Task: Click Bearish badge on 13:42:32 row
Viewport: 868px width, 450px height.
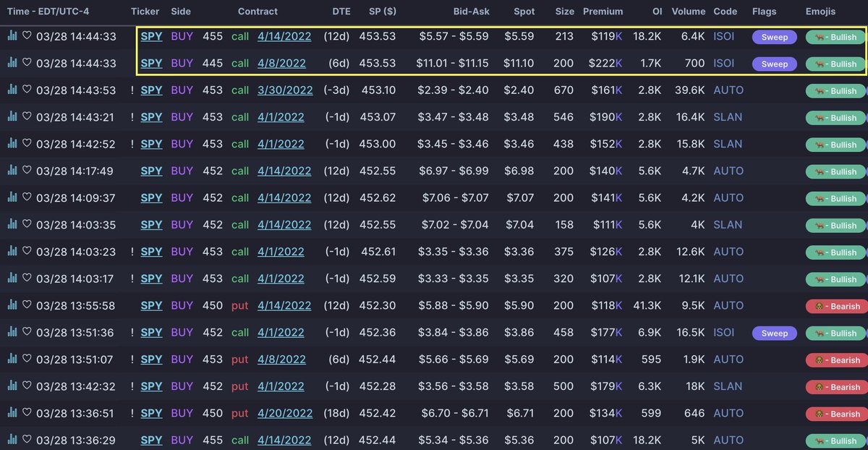Action: [836, 387]
